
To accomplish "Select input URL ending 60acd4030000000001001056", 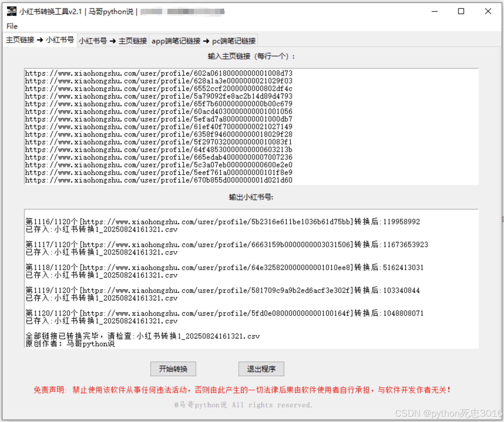I will [x=159, y=111].
